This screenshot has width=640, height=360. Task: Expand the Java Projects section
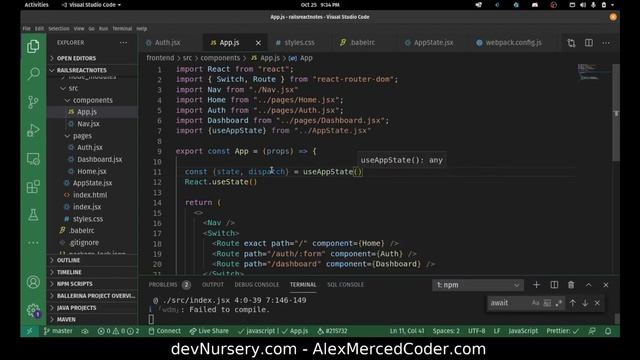point(93,308)
